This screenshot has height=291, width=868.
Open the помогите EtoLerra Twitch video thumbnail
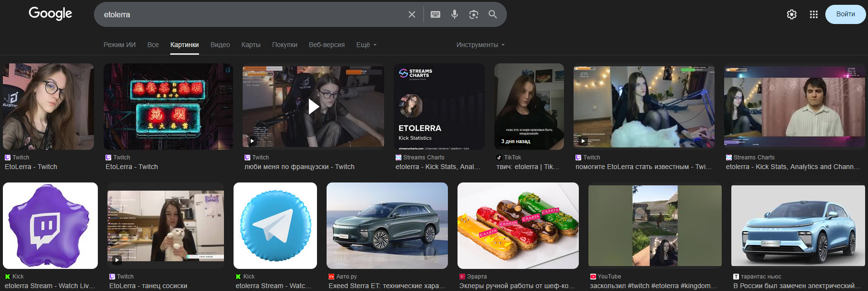[644, 107]
